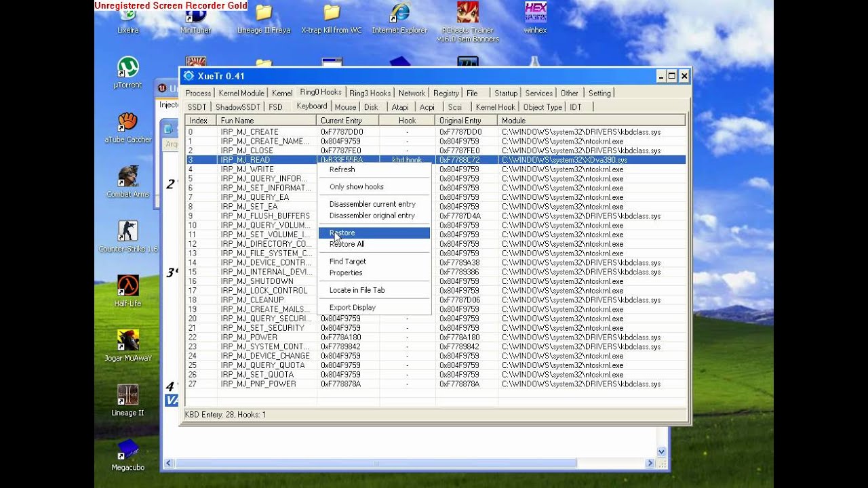
Task: Click the Index column header
Action: click(201, 121)
